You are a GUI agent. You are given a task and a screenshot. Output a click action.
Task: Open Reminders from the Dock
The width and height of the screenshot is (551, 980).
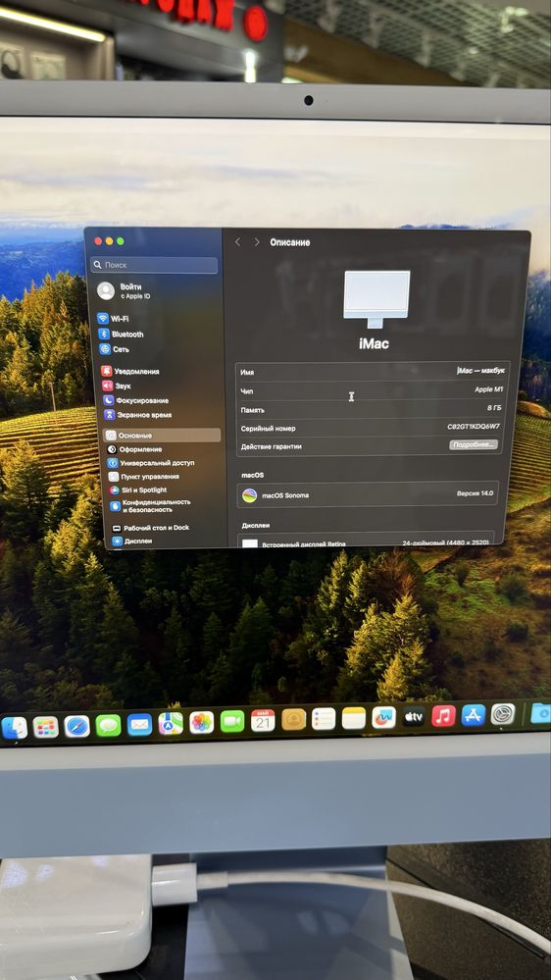click(x=324, y=719)
